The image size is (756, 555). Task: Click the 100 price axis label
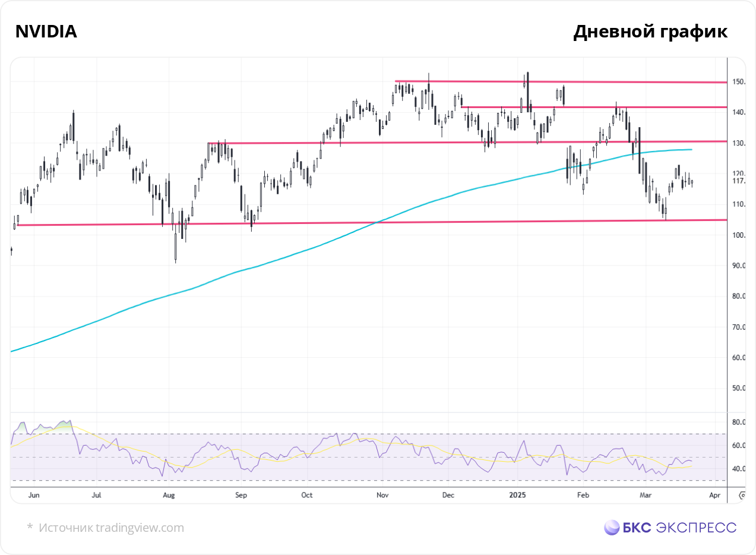(x=738, y=235)
